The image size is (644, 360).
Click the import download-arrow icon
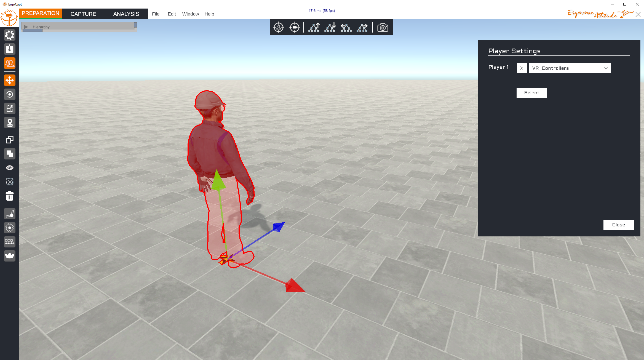[10, 49]
